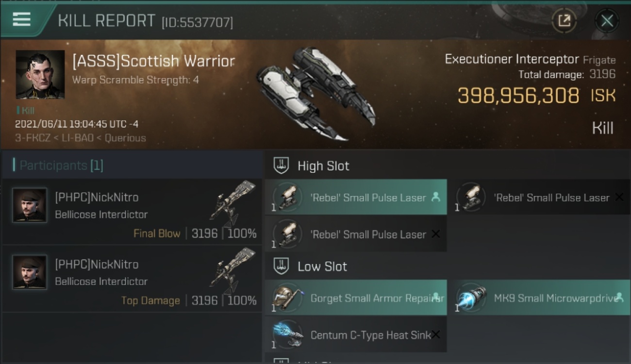Open Scottish Warrior's character portrait
Image resolution: width=631 pixels, height=364 pixels.
pyautogui.click(x=40, y=74)
